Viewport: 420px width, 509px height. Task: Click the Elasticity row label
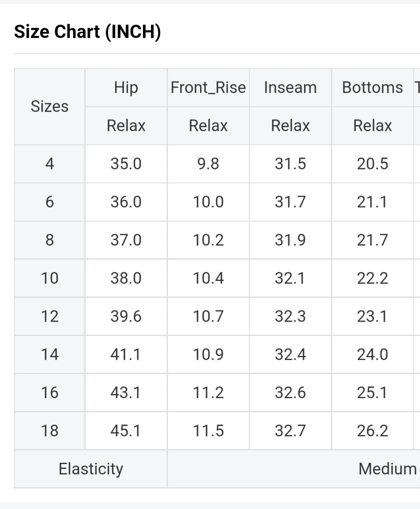(x=91, y=469)
